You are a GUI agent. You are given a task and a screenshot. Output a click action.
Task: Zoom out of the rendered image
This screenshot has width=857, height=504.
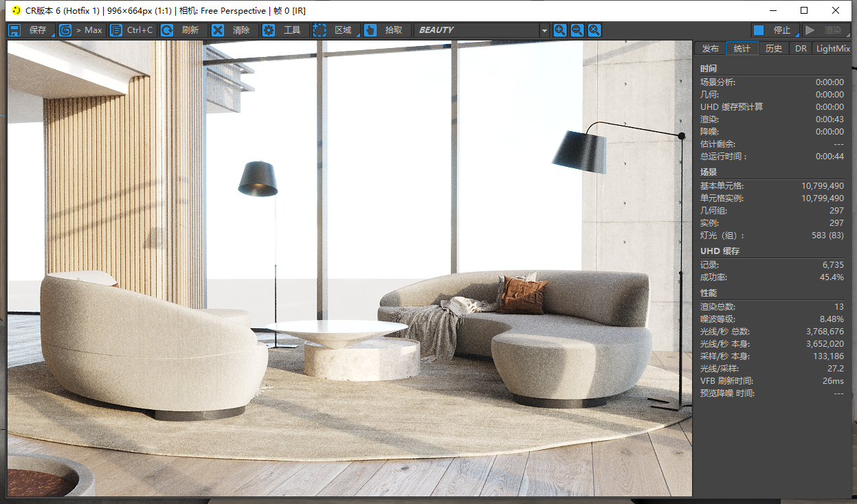click(577, 30)
